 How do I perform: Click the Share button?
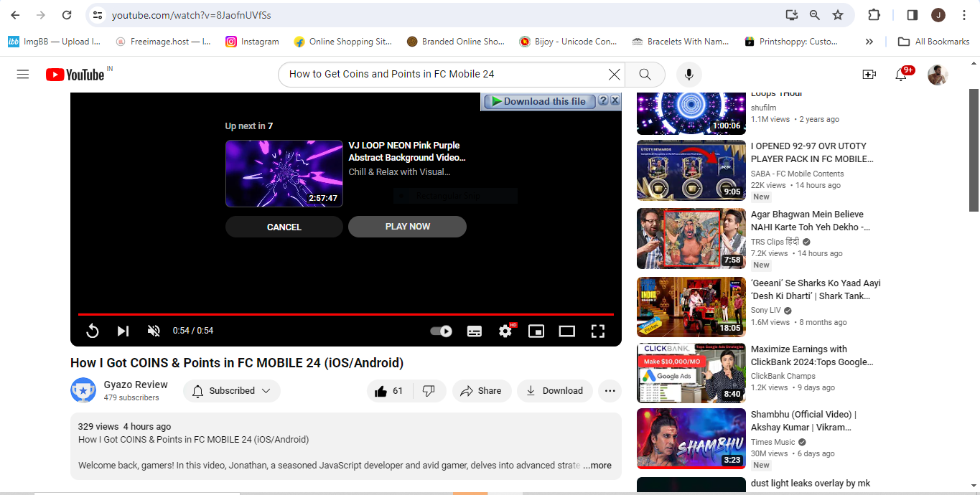[x=481, y=391]
